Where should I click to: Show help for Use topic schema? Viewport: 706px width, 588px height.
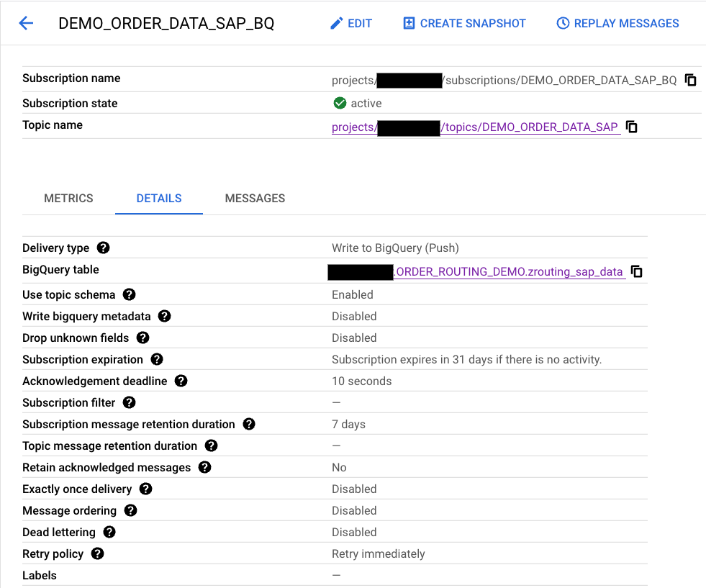tap(130, 294)
